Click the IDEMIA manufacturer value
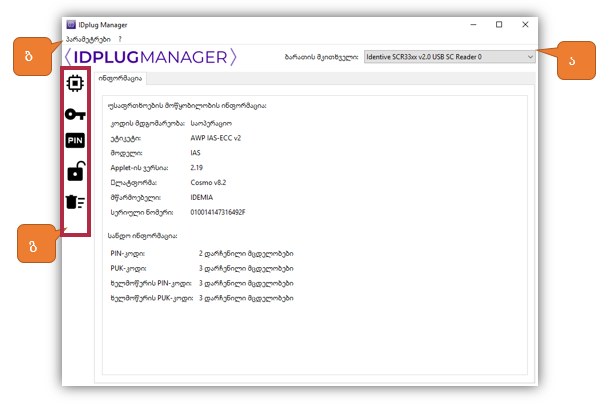This screenshot has height=417, width=610. click(x=203, y=197)
